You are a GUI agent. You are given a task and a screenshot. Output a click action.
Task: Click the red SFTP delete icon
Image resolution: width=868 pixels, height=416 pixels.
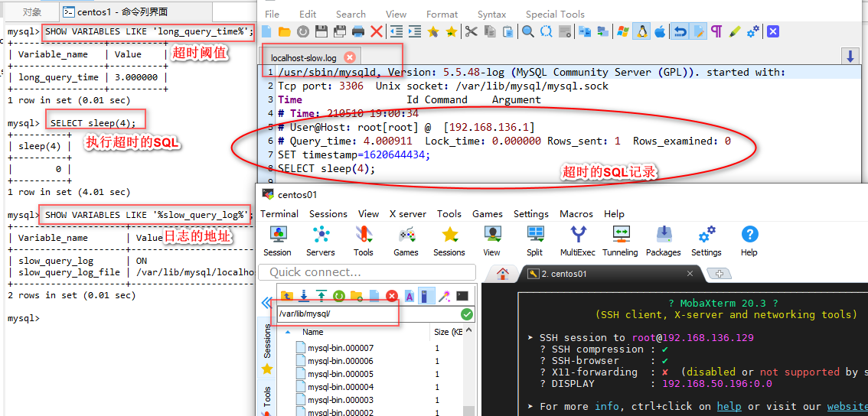tap(392, 296)
